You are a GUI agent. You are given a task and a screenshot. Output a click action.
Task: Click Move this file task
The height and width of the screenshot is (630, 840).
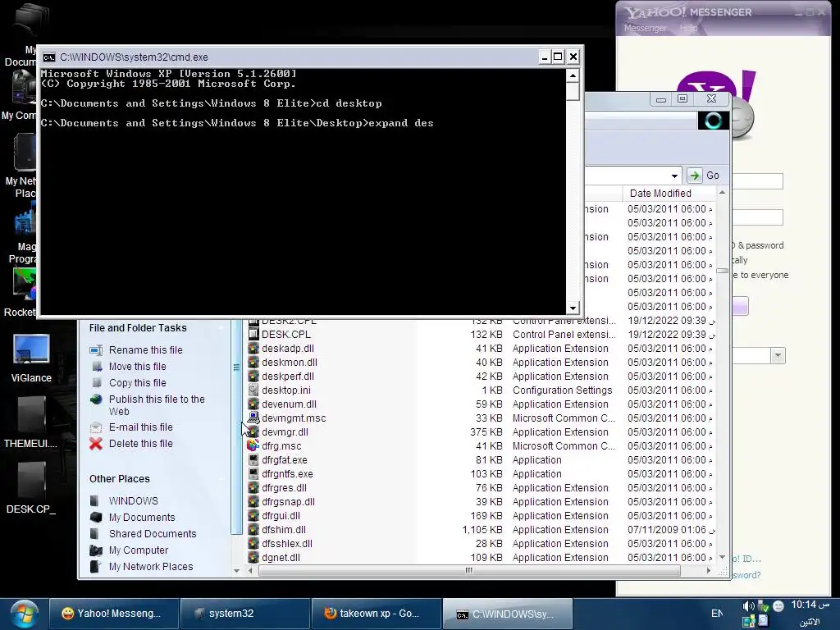coord(137,367)
